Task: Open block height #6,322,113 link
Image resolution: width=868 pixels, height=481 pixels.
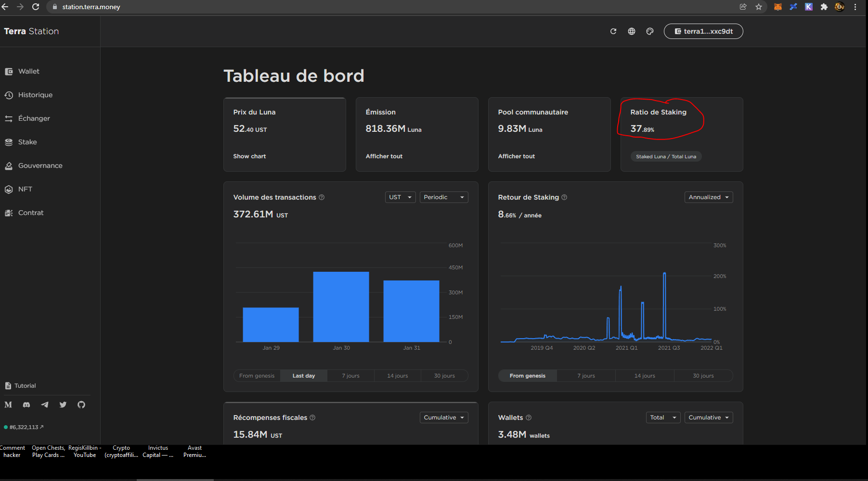Action: click(x=24, y=427)
